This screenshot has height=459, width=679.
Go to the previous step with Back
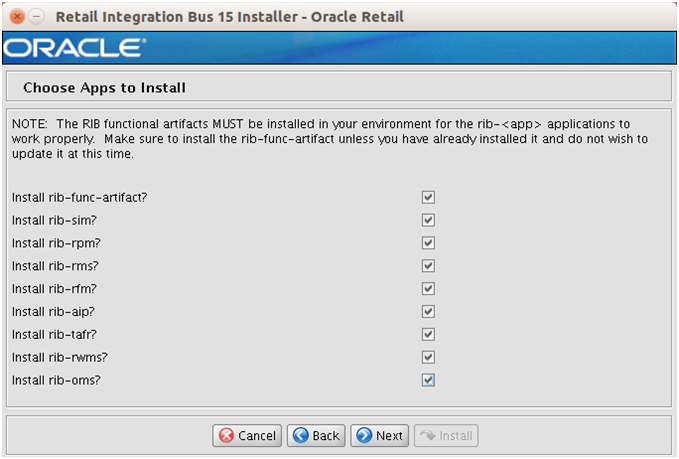point(316,436)
